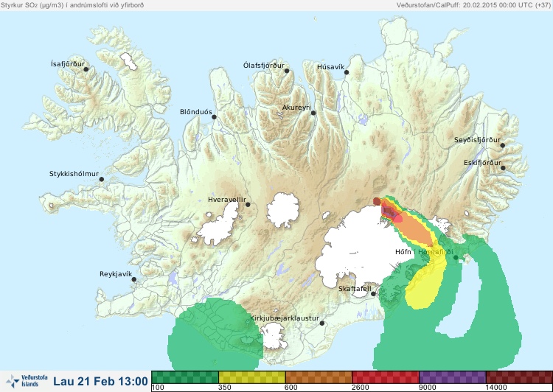Click the Blönduós label text

pyautogui.click(x=195, y=112)
